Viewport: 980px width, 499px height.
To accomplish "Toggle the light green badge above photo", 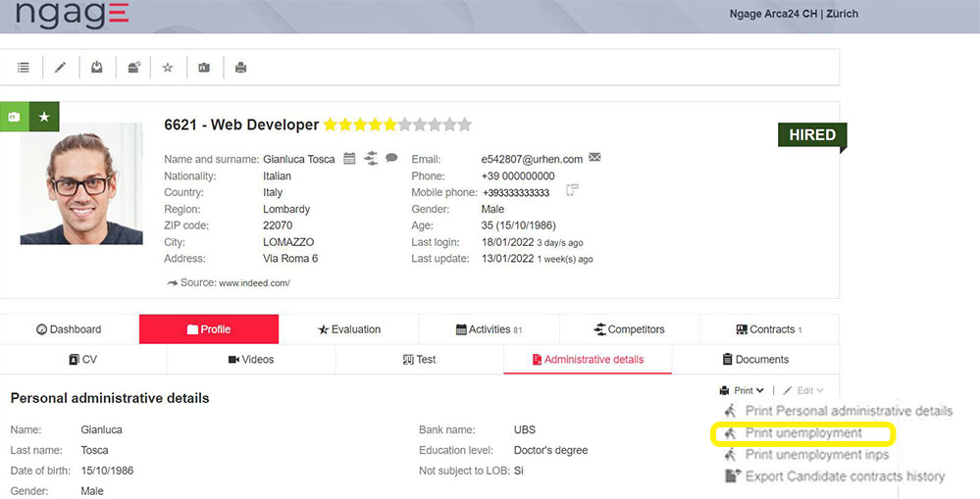I will pos(15,116).
